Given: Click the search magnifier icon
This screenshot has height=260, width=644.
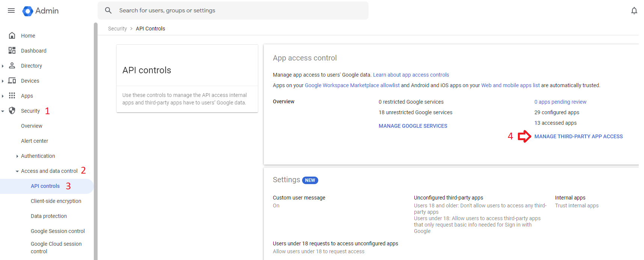Looking at the screenshot, I should point(108,11).
